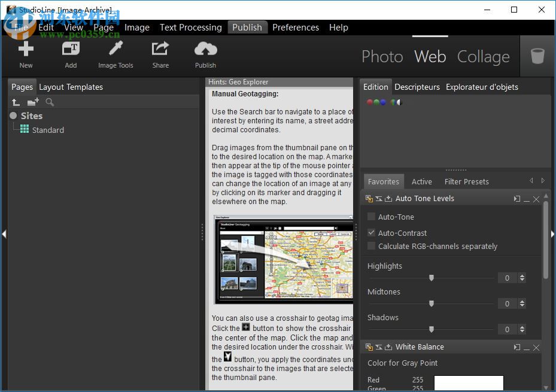Switch to the Photo workspace
This screenshot has width=556, height=392.
pos(382,56)
